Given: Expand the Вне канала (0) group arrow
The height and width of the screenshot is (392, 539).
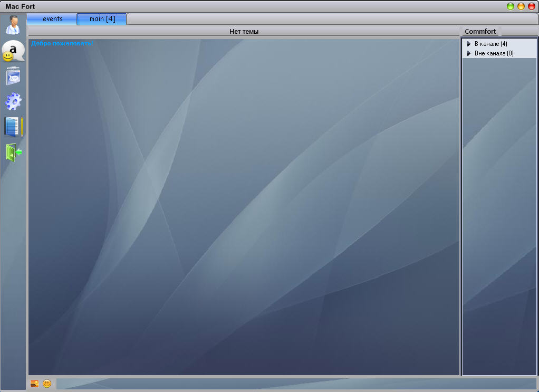Looking at the screenshot, I should 468,53.
